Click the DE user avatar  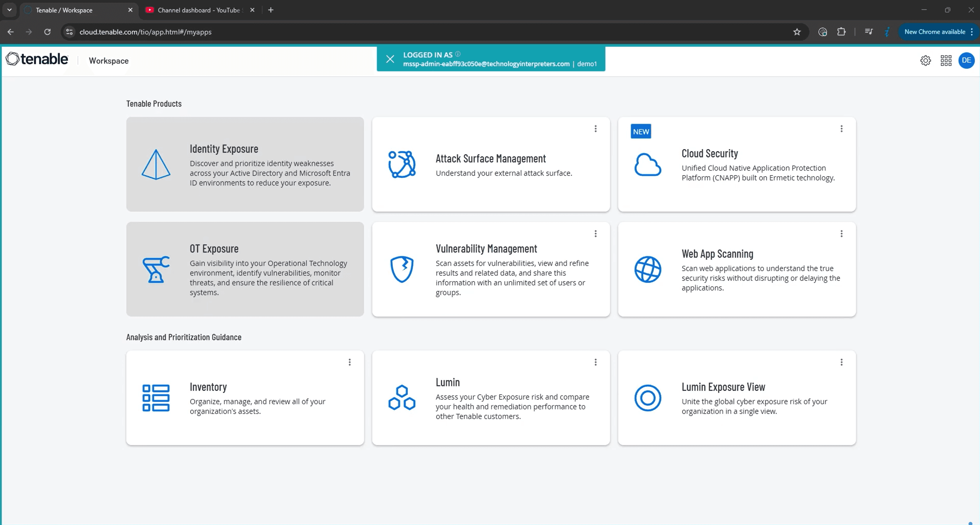(x=967, y=60)
